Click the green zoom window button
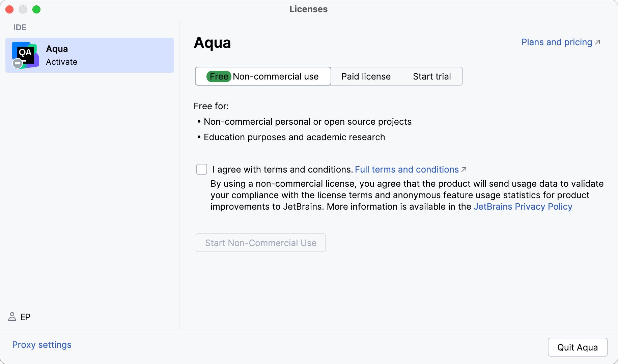 point(36,9)
